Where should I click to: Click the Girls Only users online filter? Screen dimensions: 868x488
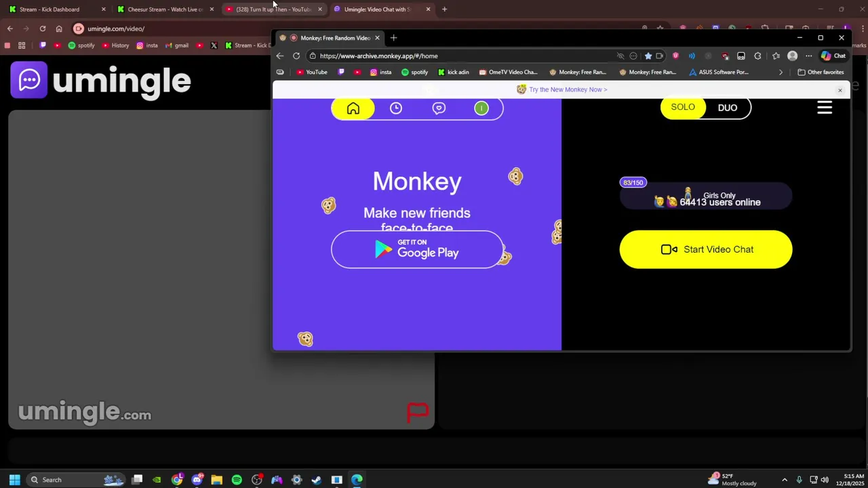(x=706, y=197)
